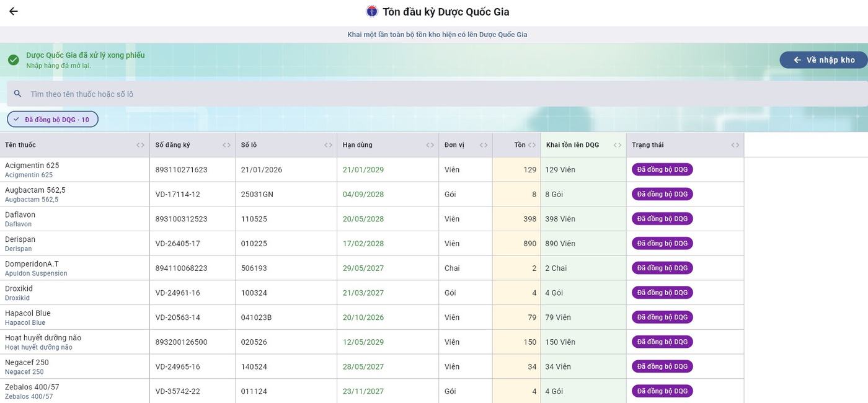Click lot number 25031GN for Augbactam

(x=257, y=194)
